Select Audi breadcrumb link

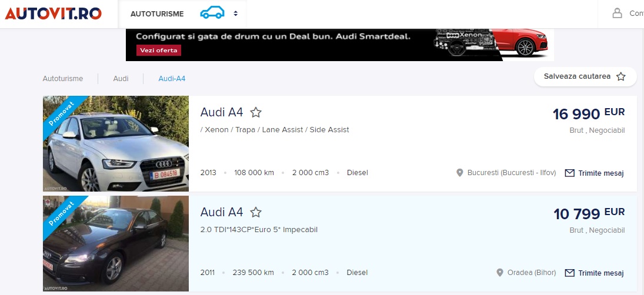[121, 78]
